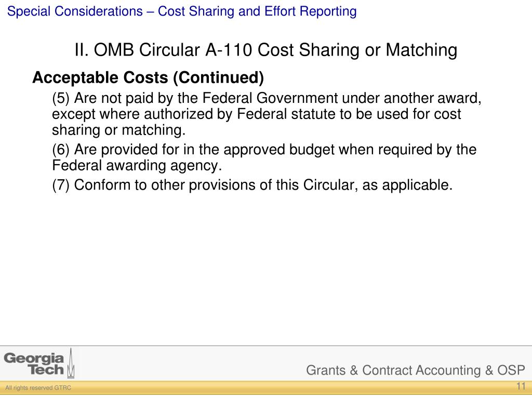This screenshot has width=532, height=399.
Task: Click item (7) Conform to other provisions
Action: point(252,185)
